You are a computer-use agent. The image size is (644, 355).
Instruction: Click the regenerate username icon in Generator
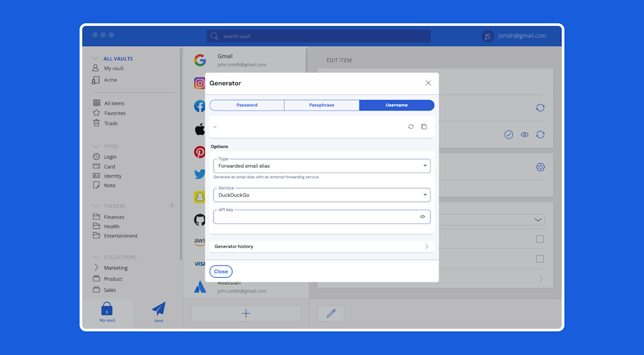[411, 127]
